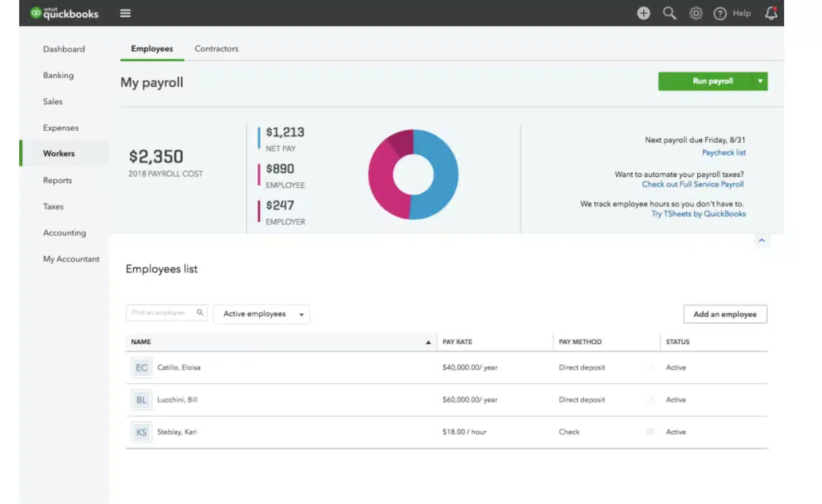Switch to the Contractors tab
This screenshot has height=504, width=822.
click(216, 48)
